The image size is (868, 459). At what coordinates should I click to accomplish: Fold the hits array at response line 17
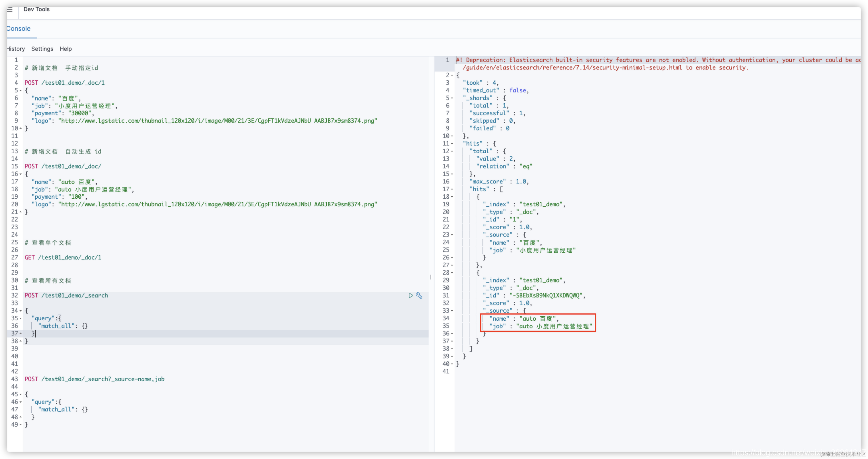click(452, 189)
